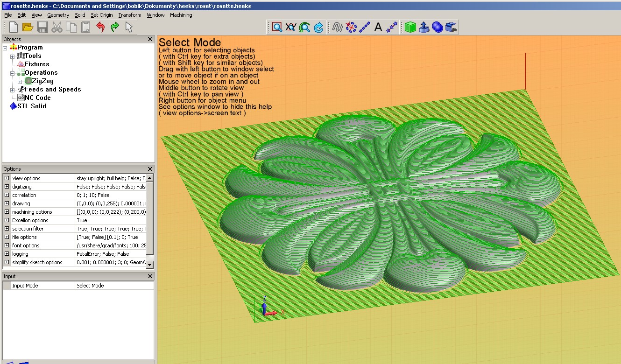
Task: Select STL Solid in Objects tree
Action: (x=31, y=106)
